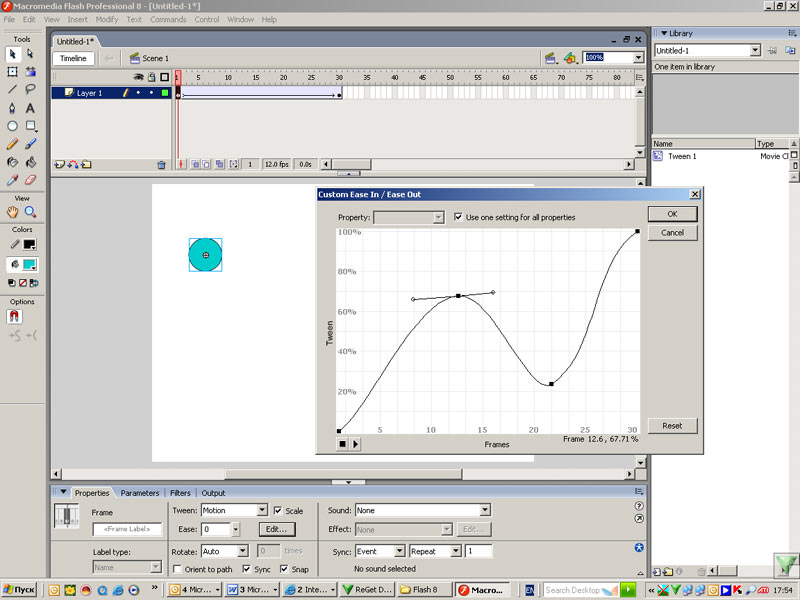Toggle Snap to Objects magnet option
The height and width of the screenshot is (600, 800).
tap(14, 316)
